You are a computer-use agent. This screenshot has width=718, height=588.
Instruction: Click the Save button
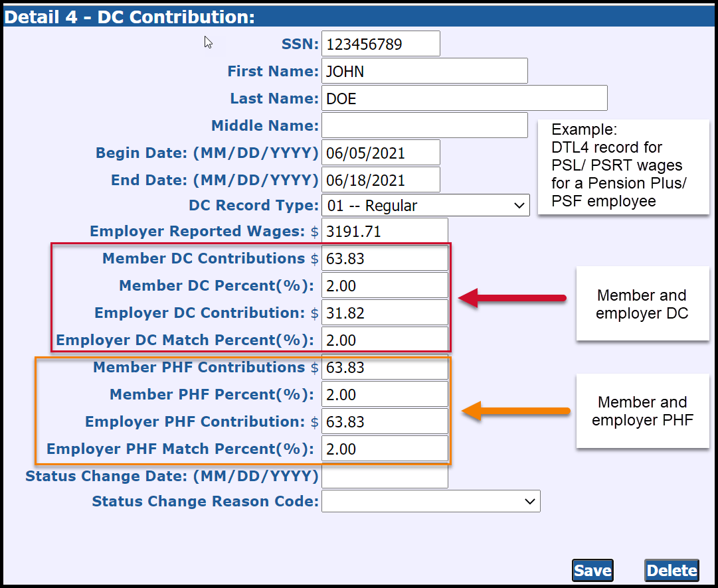click(x=592, y=570)
